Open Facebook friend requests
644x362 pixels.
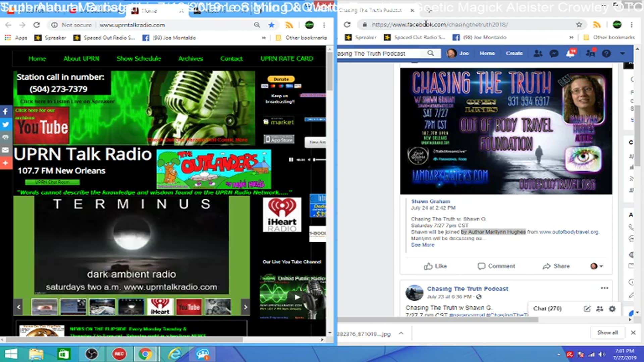coord(538,53)
